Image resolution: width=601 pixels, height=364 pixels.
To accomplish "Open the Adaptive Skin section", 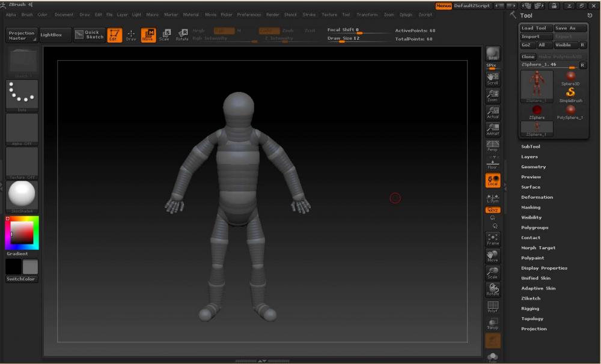I will pyautogui.click(x=538, y=288).
